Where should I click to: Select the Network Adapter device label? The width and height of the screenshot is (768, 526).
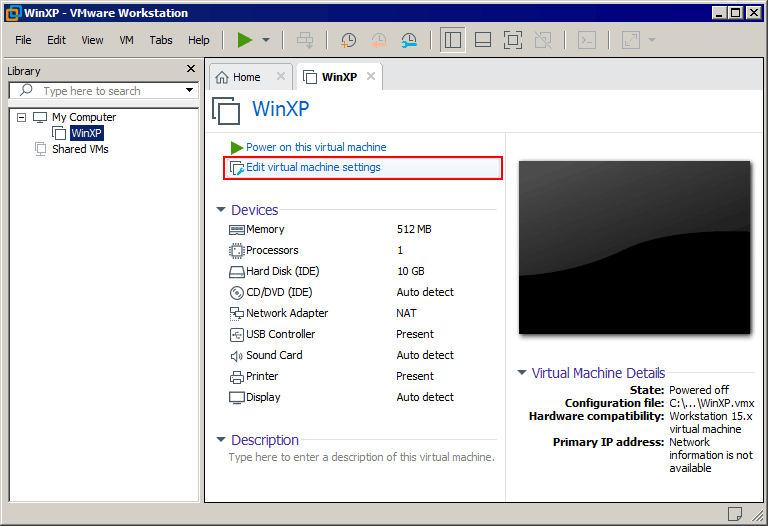pos(287,313)
